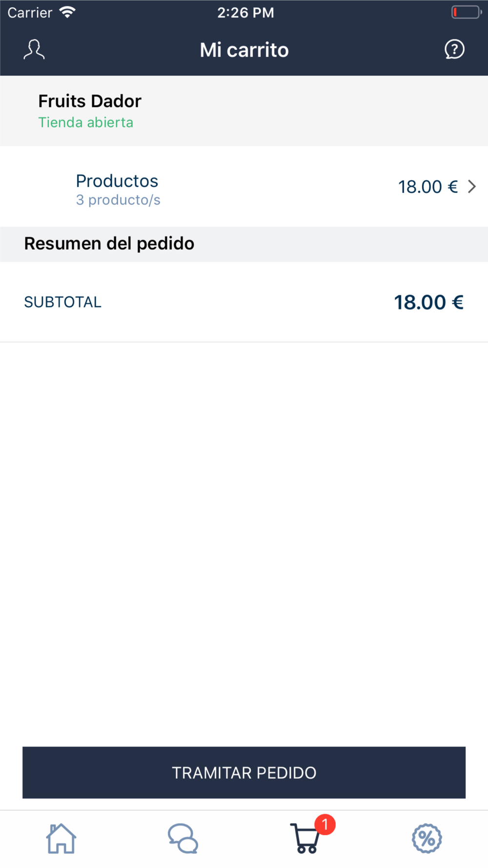Open the discounts percent badge icon
Image resolution: width=488 pixels, height=868 pixels.
click(427, 838)
